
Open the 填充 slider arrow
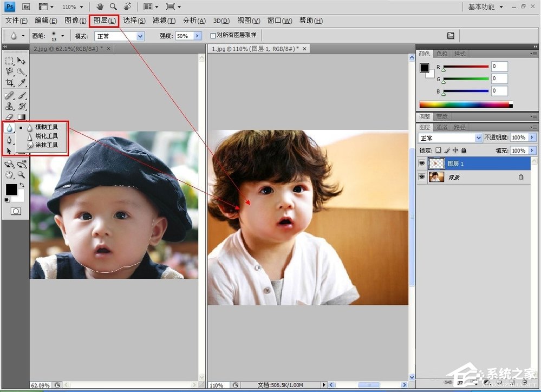click(532, 151)
